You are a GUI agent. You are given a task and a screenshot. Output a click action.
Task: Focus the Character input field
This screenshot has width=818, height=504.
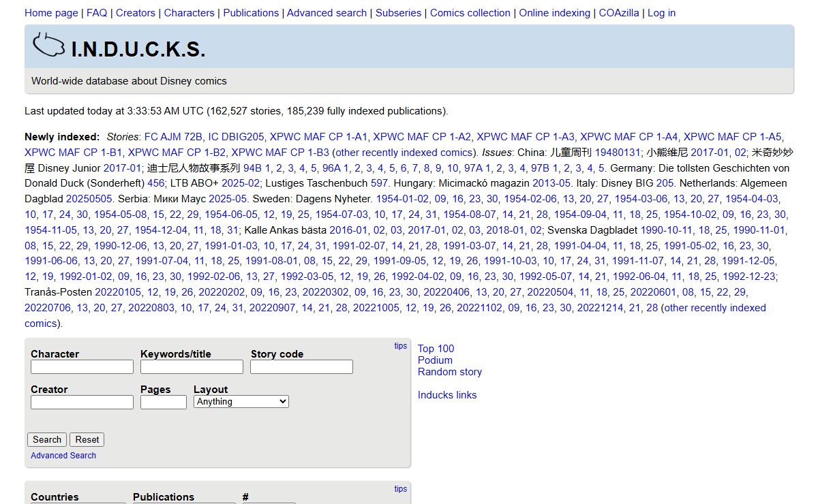(82, 366)
